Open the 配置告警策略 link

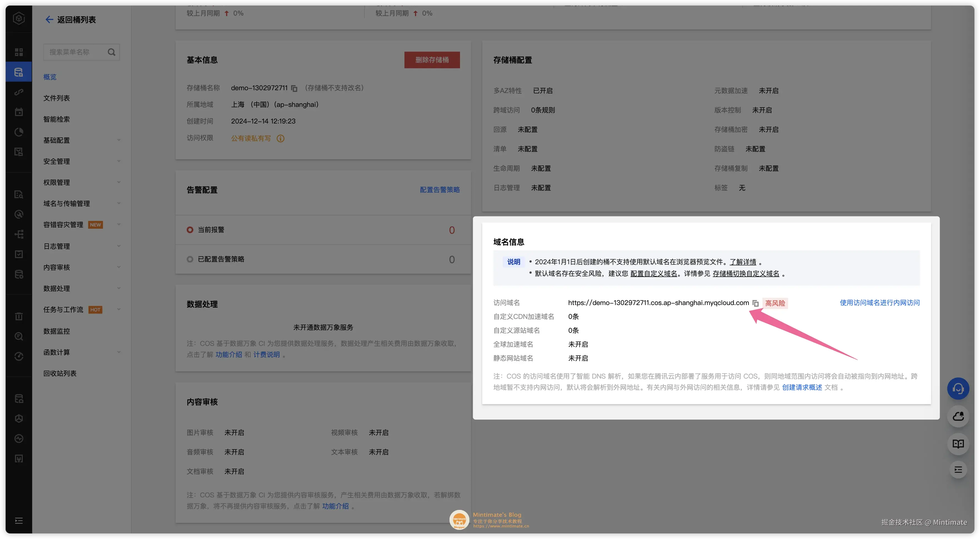[x=440, y=190]
